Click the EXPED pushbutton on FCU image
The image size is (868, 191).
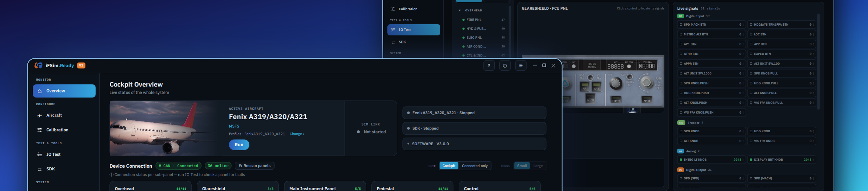[x=616, y=100]
